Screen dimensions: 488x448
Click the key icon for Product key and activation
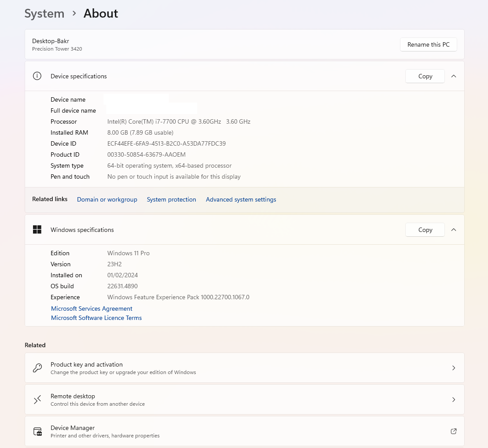click(37, 368)
